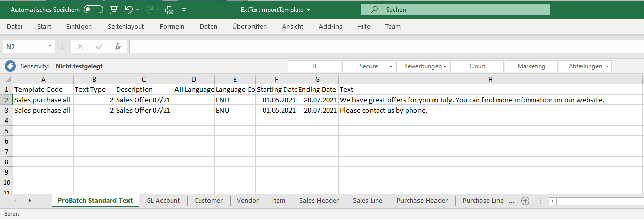Open the Abteilungen sensitivity dropdown
The width and height of the screenshot is (644, 219).
coord(608,66)
